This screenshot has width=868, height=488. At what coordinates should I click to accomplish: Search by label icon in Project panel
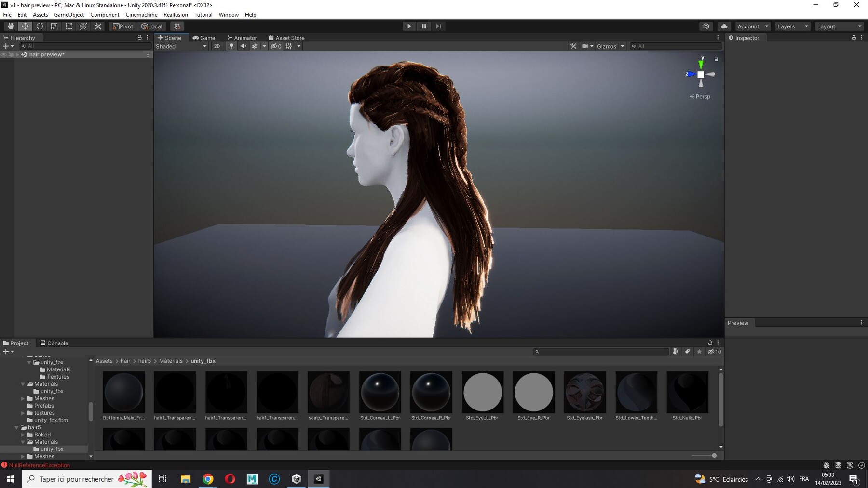tap(687, 352)
